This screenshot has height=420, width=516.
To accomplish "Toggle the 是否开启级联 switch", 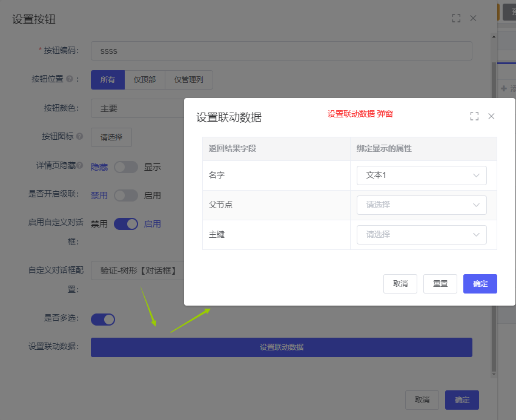I will [x=126, y=195].
